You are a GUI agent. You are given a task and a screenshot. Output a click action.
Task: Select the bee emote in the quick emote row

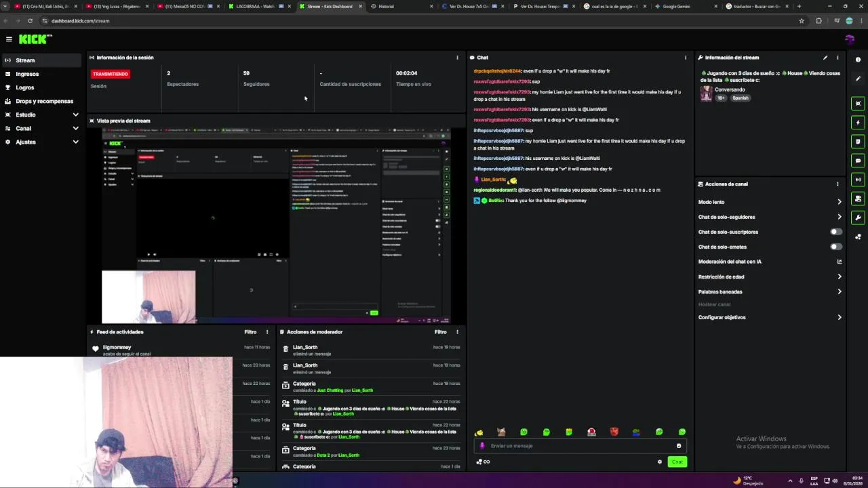[x=479, y=432]
